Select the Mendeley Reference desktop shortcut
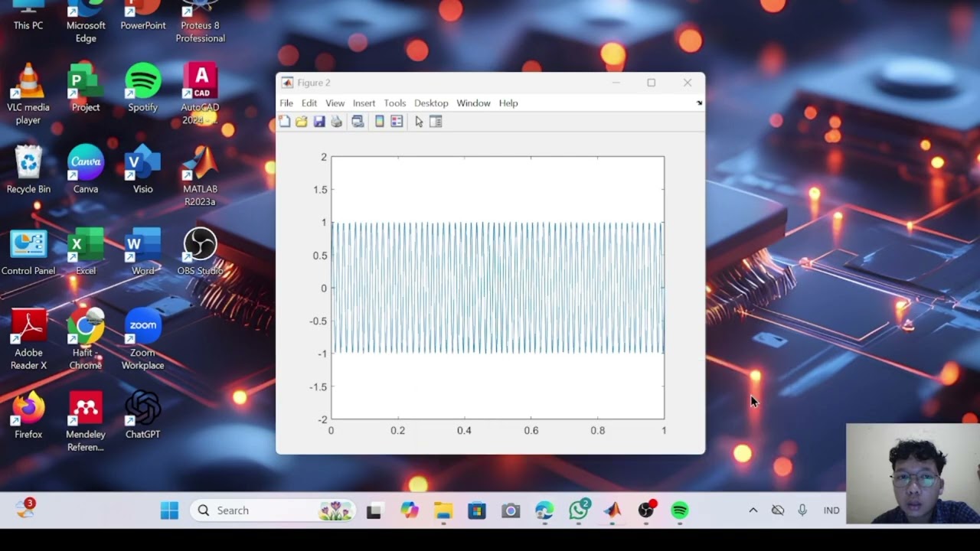 coord(86,422)
